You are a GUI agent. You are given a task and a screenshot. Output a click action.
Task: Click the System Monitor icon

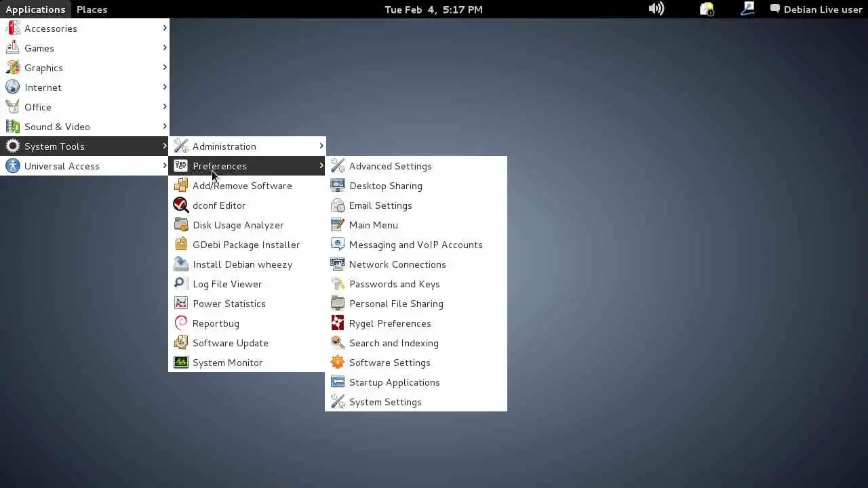pos(181,363)
